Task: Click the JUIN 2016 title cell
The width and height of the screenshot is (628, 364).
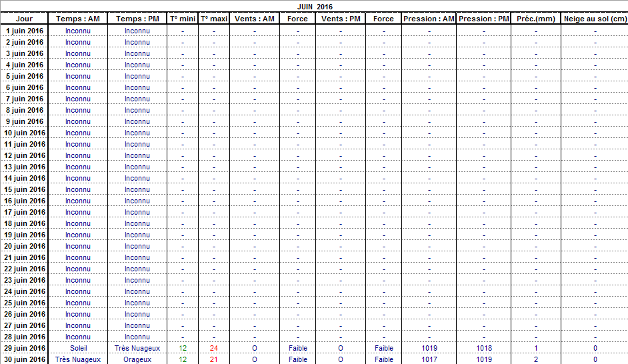Action: click(x=315, y=6)
